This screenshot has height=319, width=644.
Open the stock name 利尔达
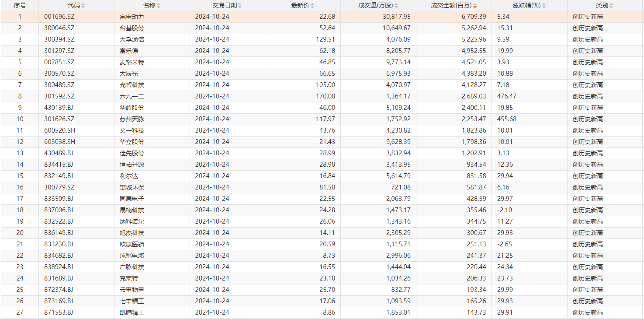129,176
